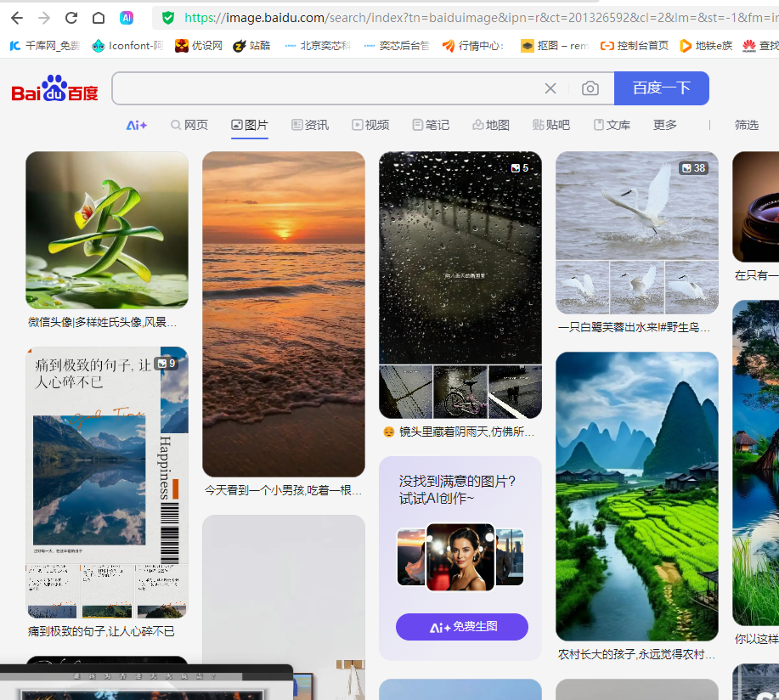
Task: Click the Ai+ 免费生图 button
Action: click(x=461, y=626)
